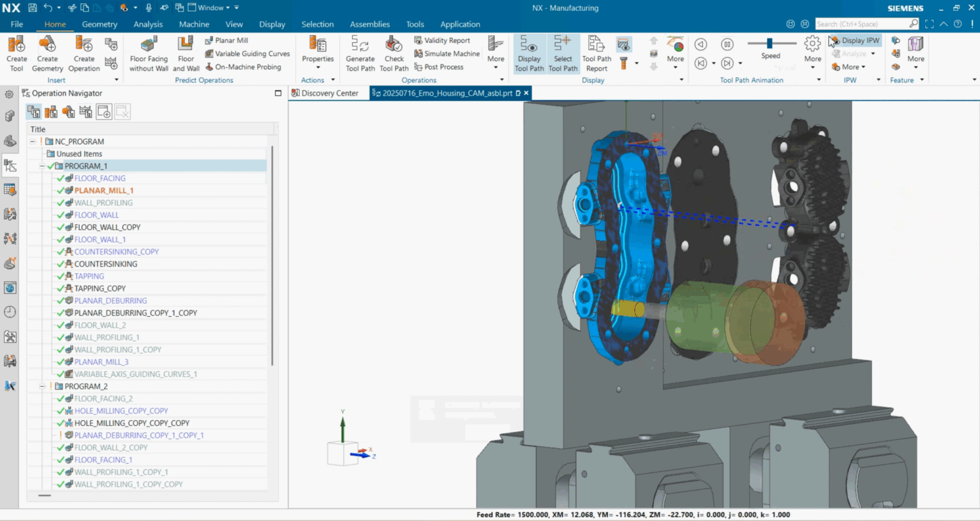This screenshot has width=980, height=521.
Task: Expand Tool Path Animation group options
Action: [819, 80]
